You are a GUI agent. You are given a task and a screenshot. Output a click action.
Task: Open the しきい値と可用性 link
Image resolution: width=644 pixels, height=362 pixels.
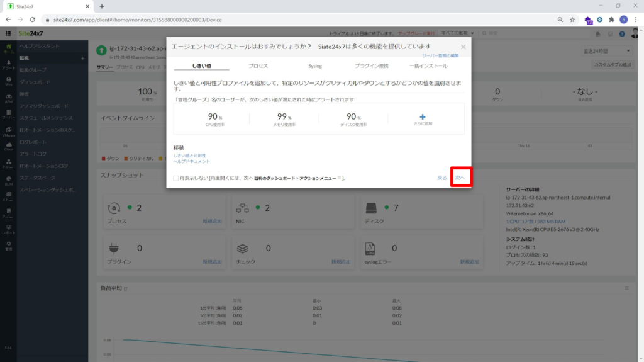[190, 156]
